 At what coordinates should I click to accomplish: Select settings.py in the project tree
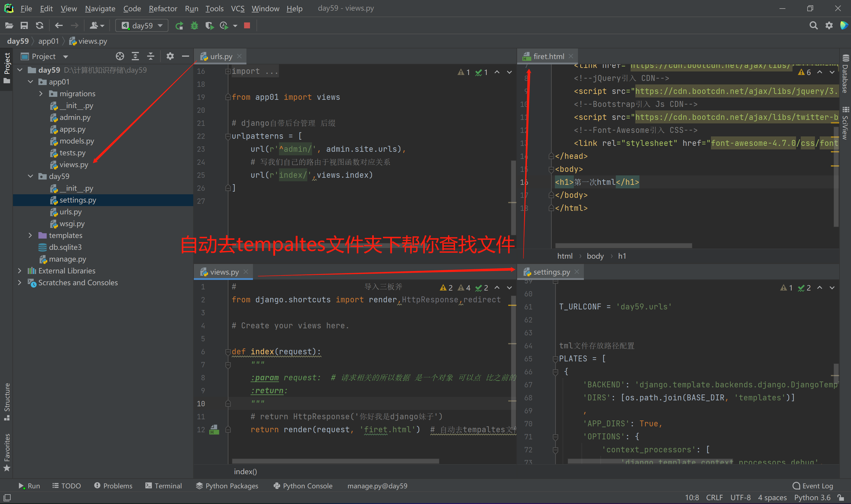coord(103,200)
